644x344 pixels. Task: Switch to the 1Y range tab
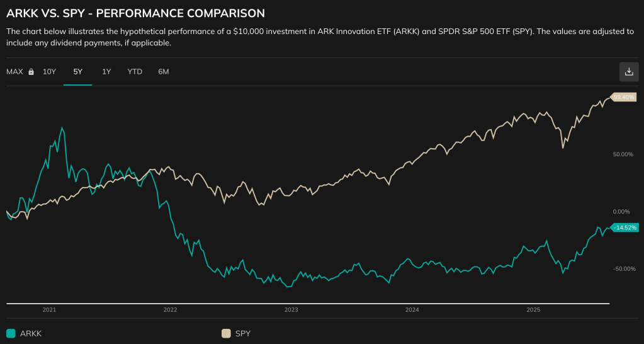click(106, 72)
